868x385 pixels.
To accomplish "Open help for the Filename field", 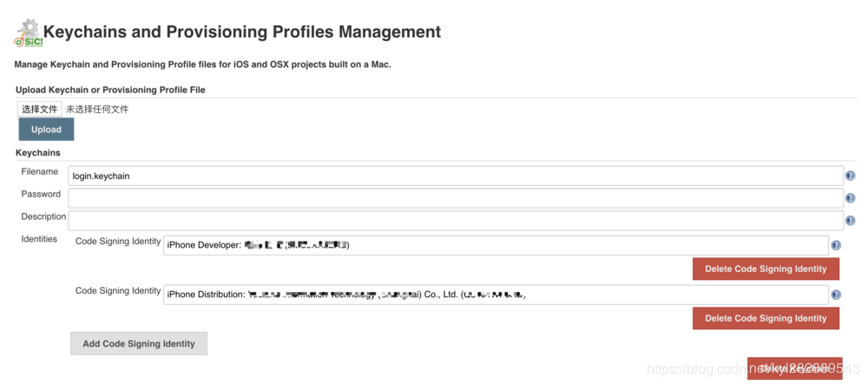I will (850, 176).
